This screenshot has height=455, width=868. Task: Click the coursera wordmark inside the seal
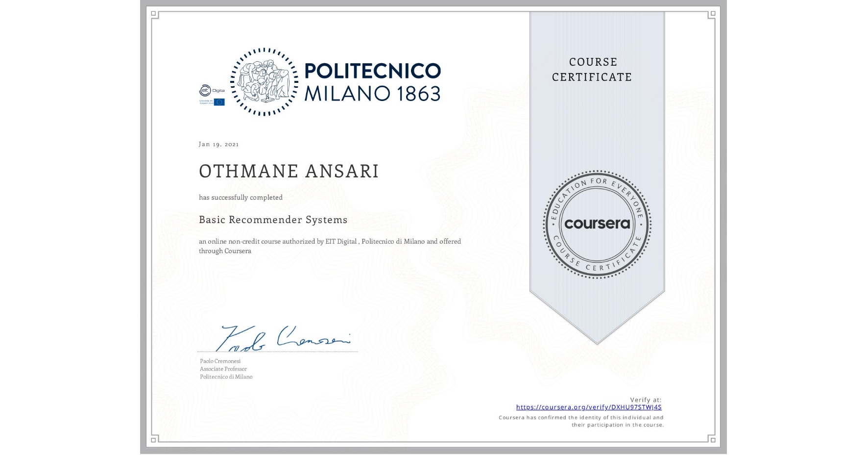(x=597, y=225)
